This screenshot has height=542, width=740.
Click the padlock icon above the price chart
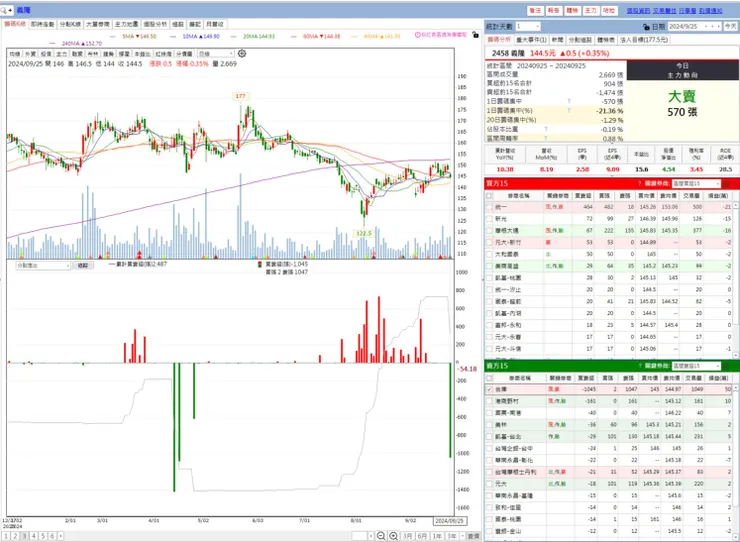point(475,35)
